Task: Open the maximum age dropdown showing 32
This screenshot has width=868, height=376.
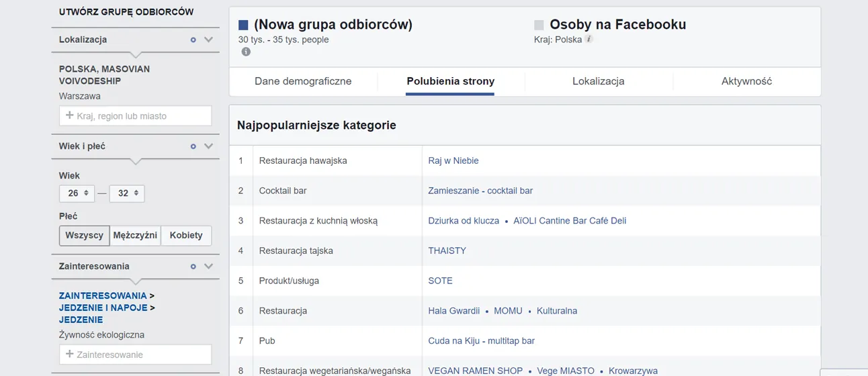Action: (127, 193)
